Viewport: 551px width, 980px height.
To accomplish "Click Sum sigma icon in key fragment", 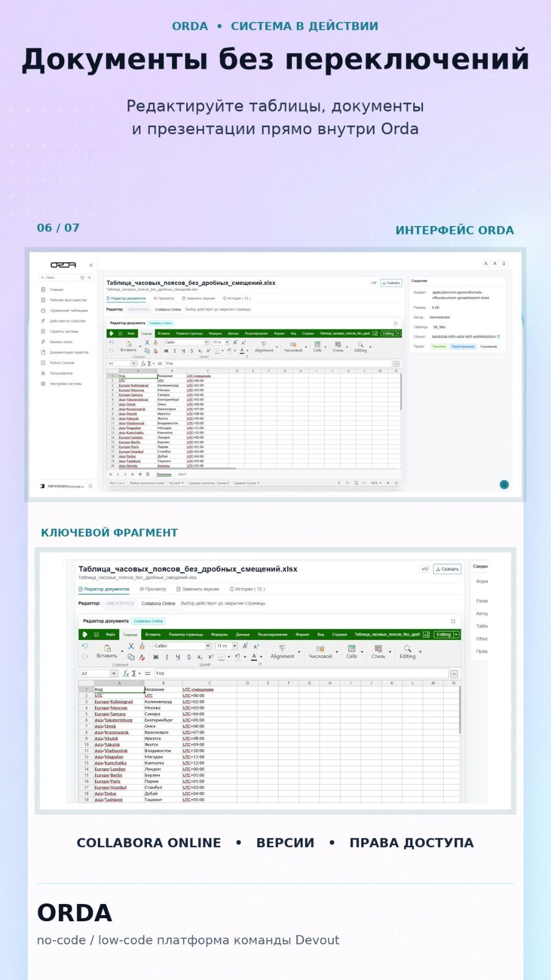I will point(134,673).
